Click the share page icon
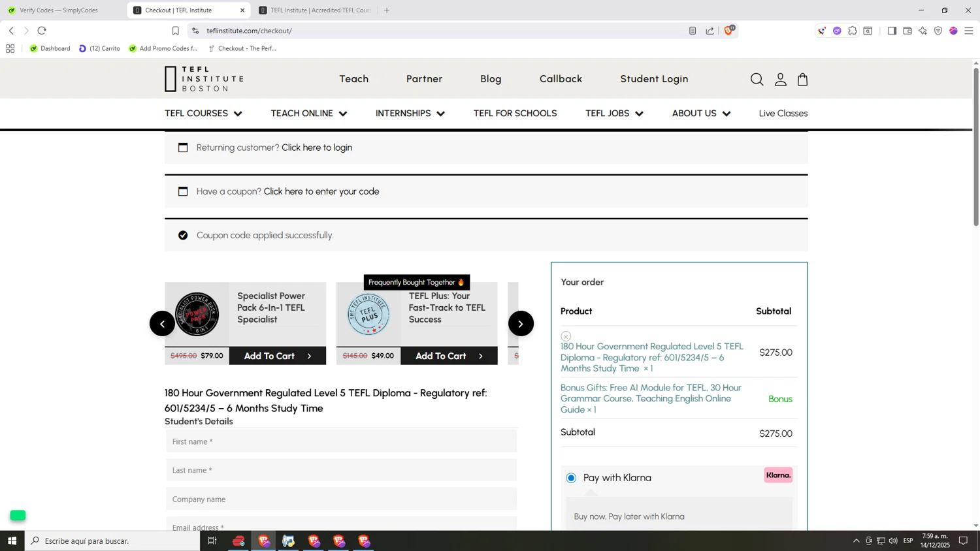Screen dimensions: 980x551 click(710, 31)
